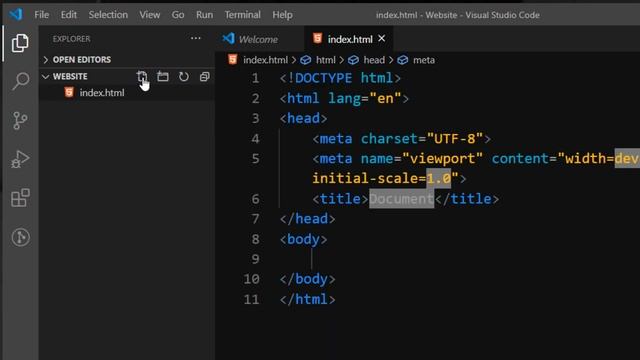Click the HTML icon in breadcrumb

coord(233,60)
